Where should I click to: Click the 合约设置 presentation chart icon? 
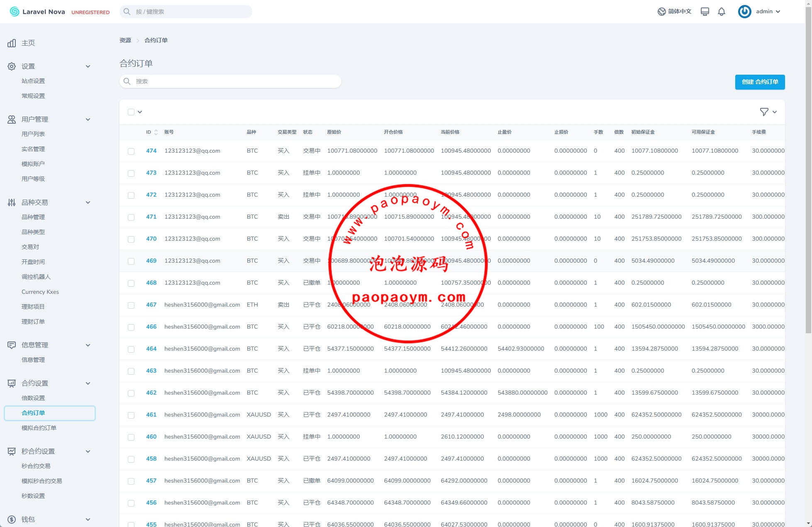pos(12,383)
